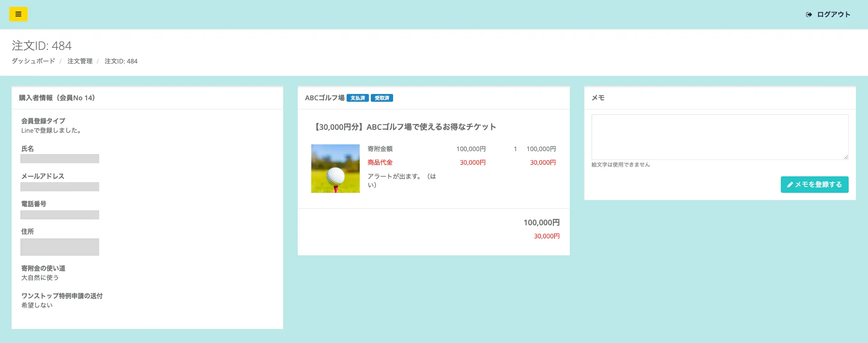Click ワンストップ特例申請の送付 label
Image resolution: width=868 pixels, height=343 pixels.
62,296
